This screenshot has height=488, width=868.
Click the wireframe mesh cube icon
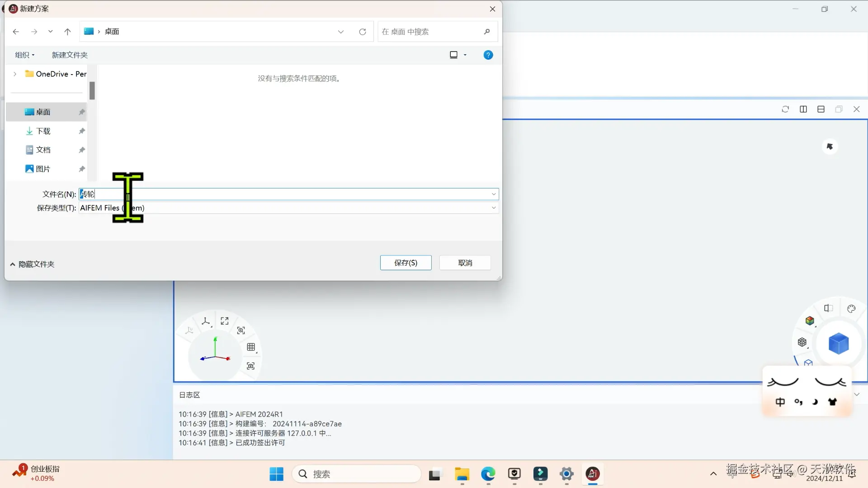tap(802, 342)
